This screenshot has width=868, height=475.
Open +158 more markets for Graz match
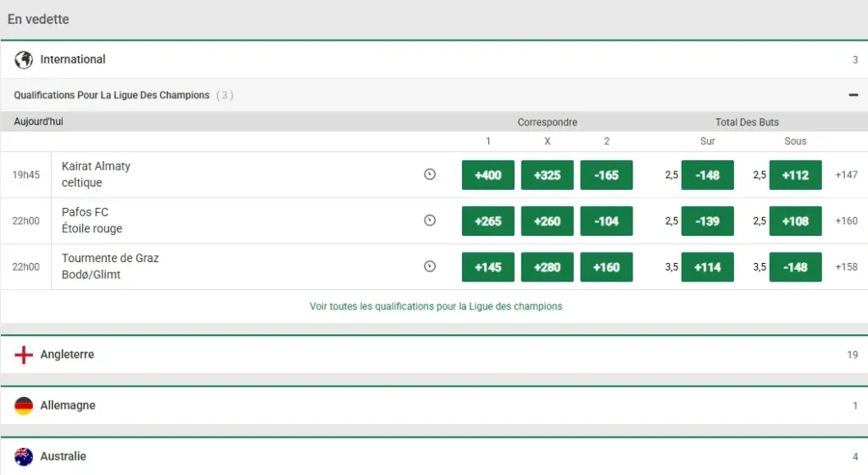(x=847, y=266)
